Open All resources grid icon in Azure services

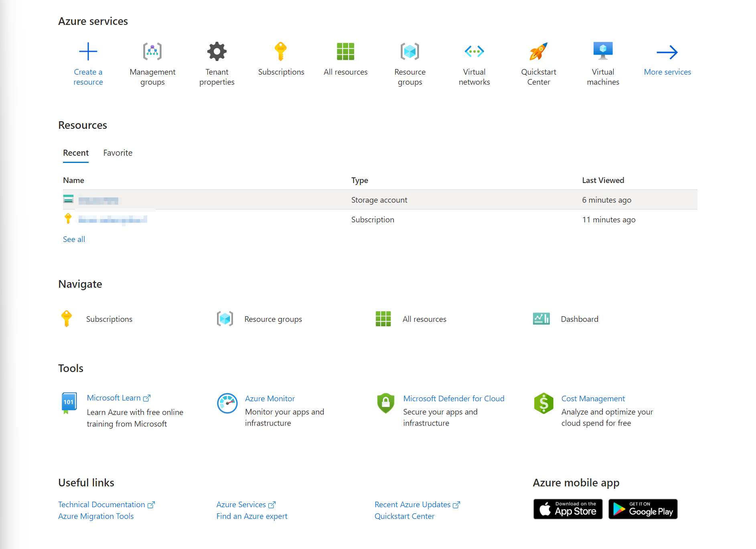[x=345, y=52]
